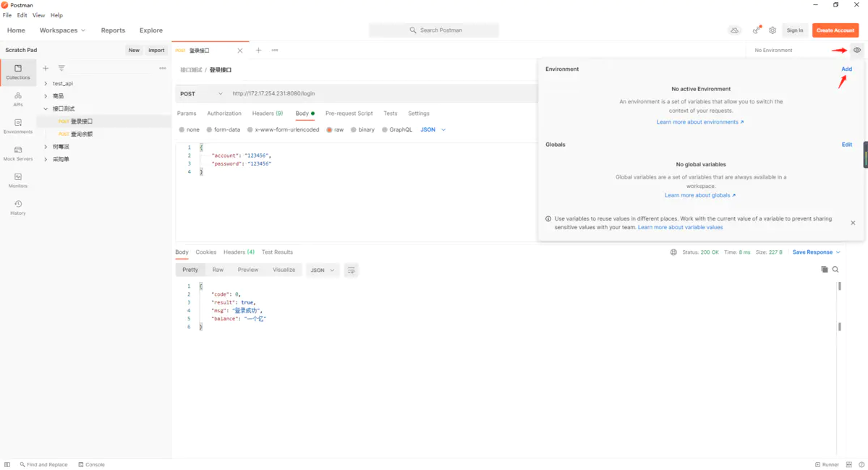The image size is (868, 470).
Task: Select the none body type
Action: pyautogui.click(x=189, y=130)
